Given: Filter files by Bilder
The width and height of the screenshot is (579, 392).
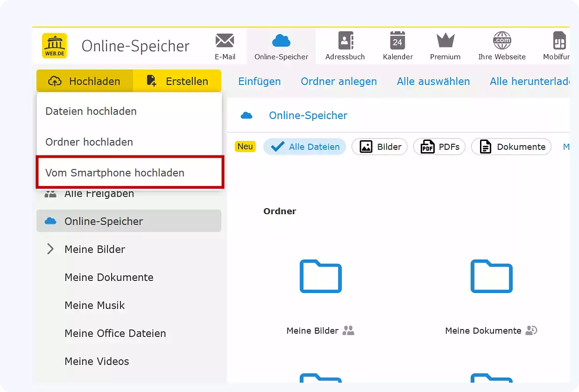Looking at the screenshot, I should click(380, 147).
